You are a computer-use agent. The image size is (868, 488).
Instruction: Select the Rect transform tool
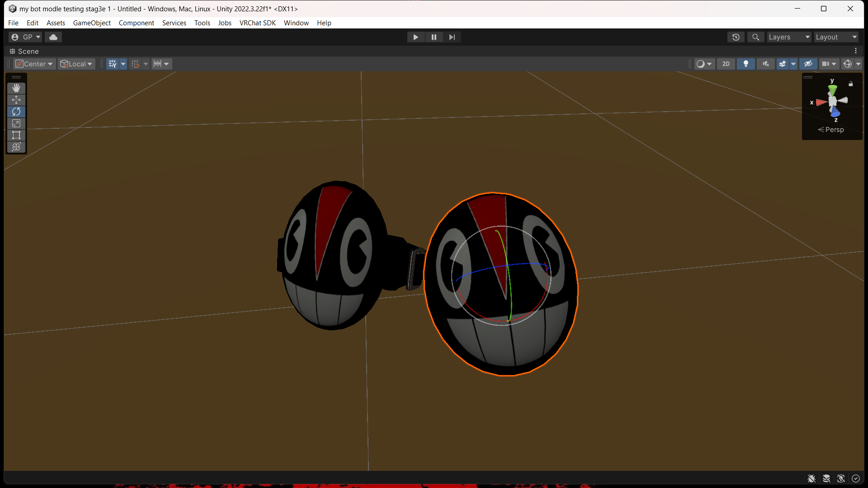coord(16,135)
